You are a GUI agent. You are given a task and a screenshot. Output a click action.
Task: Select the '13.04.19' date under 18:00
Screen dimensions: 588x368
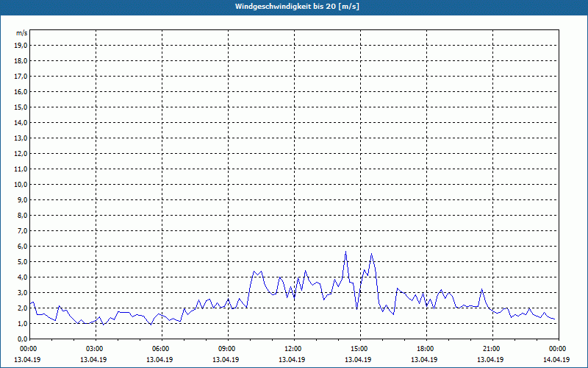point(424,360)
